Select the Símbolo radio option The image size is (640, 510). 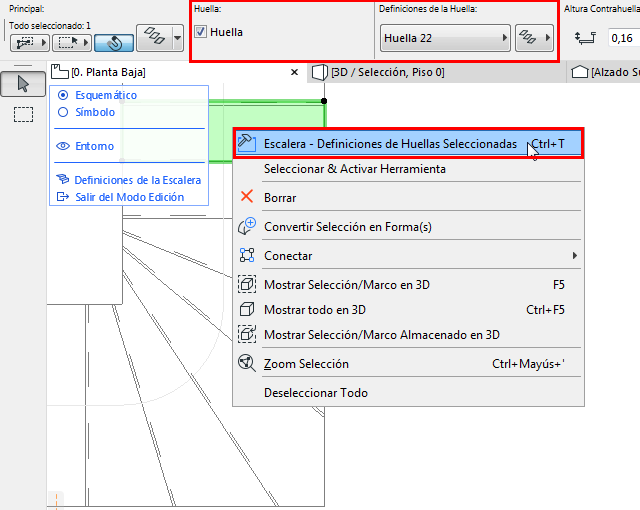click(63, 112)
